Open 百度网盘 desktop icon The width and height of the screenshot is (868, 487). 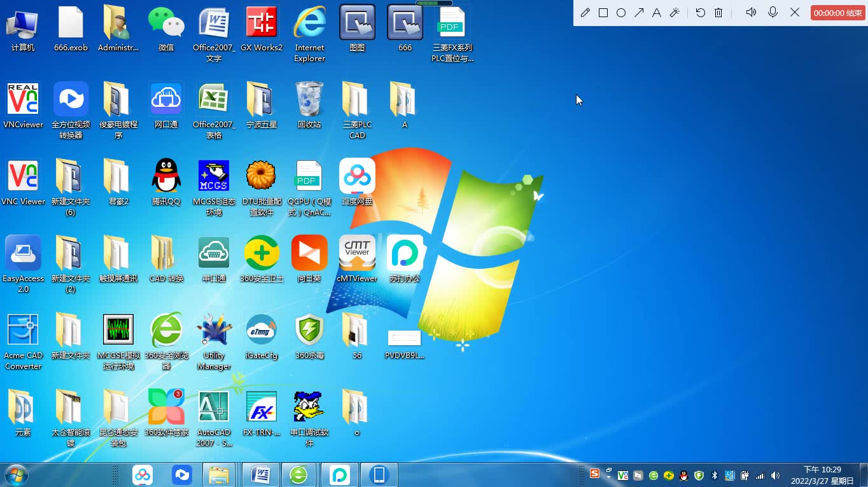point(357,182)
